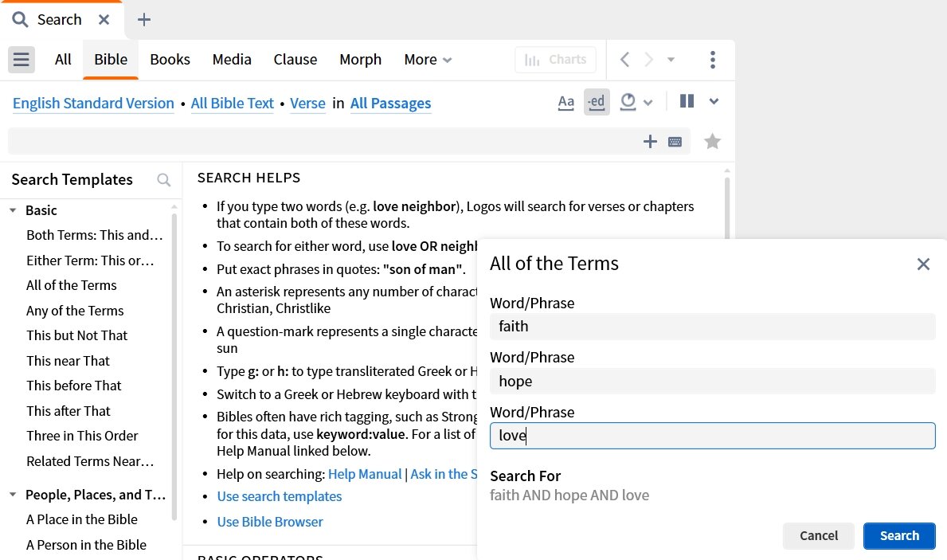Close the Search tab
The width and height of the screenshot is (947, 560).
tap(104, 19)
